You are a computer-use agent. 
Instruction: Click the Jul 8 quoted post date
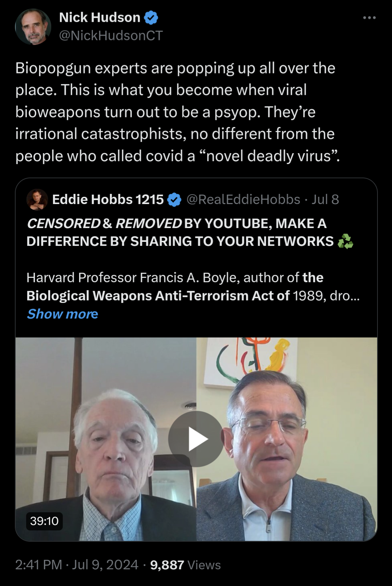pyautogui.click(x=325, y=199)
